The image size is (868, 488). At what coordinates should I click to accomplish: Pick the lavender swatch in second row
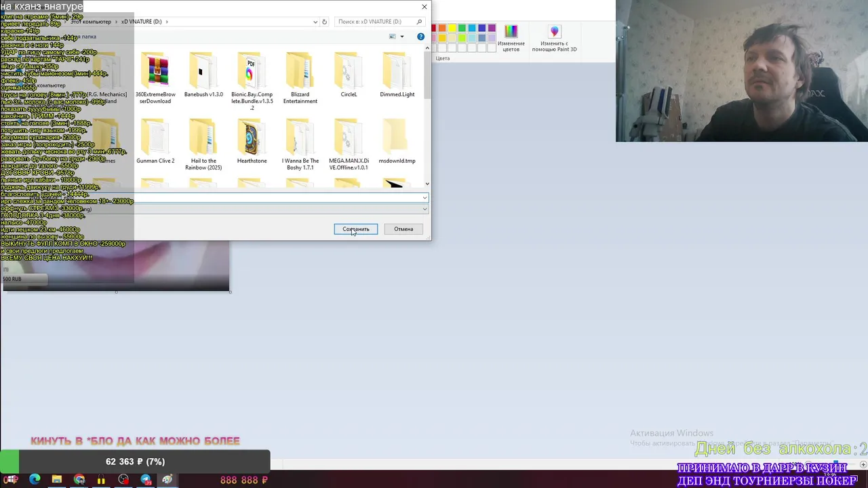pyautogui.click(x=492, y=38)
